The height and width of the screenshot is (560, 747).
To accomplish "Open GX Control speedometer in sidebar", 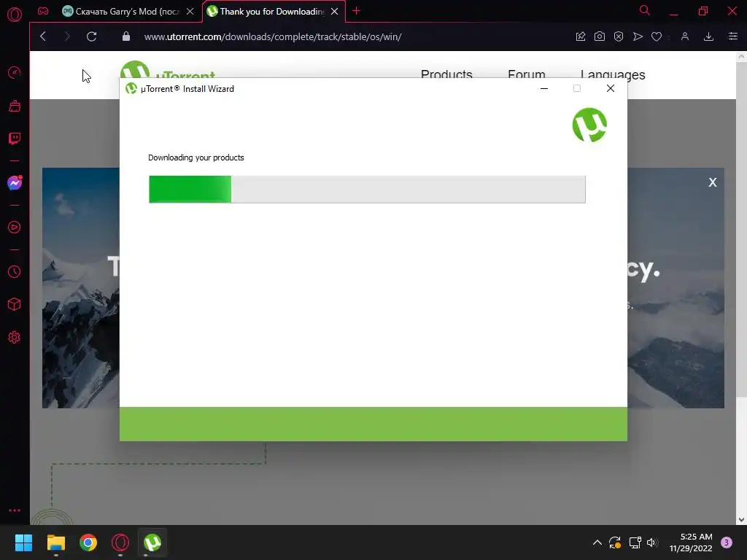I will (15, 72).
